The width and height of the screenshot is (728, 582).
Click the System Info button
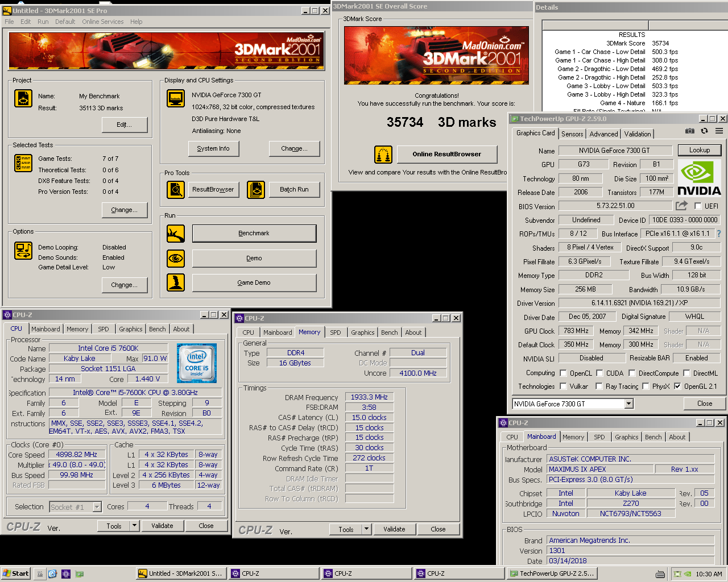213,149
